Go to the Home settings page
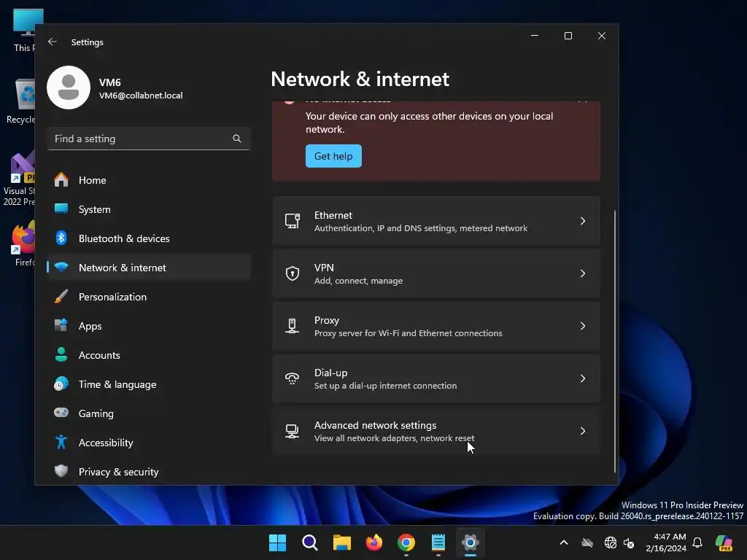 click(x=149, y=180)
